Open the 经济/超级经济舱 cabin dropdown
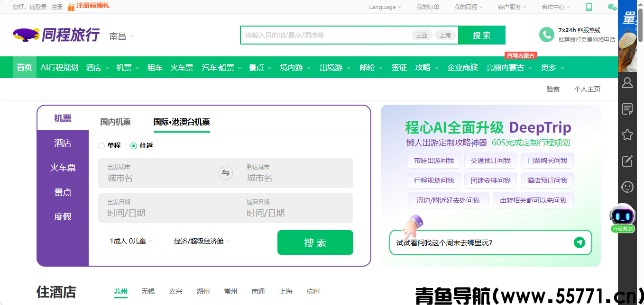Image resolution: width=644 pixels, height=305 pixels. [202, 242]
